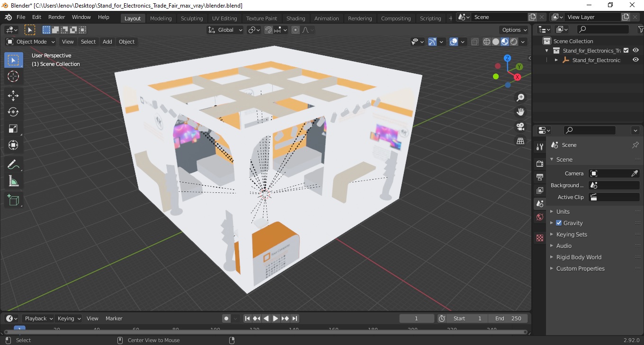Click the Zoom viewport magnifier icon

(x=520, y=98)
